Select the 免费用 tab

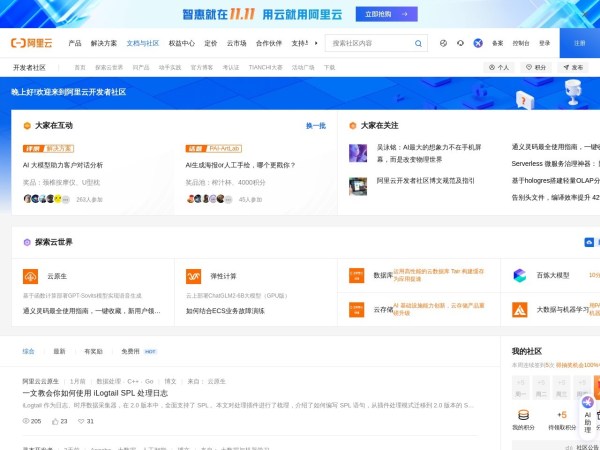(131, 351)
